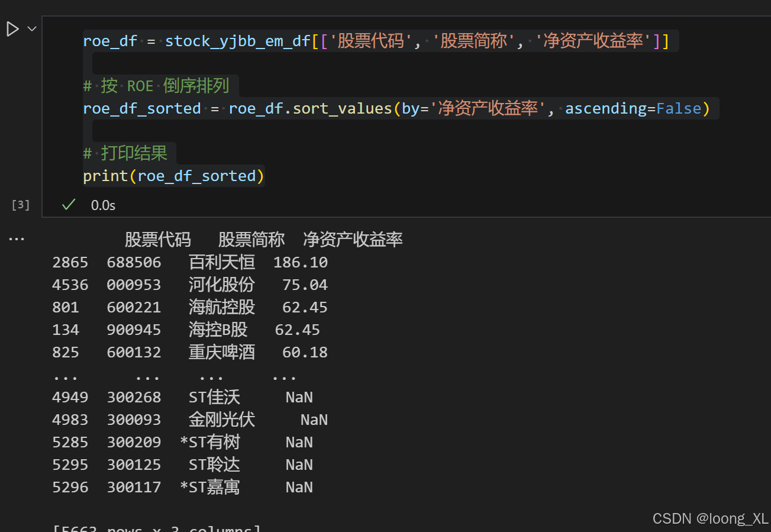Click the comment '# 按 ROE 倒序排列'
The image size is (771, 532).
point(156,86)
